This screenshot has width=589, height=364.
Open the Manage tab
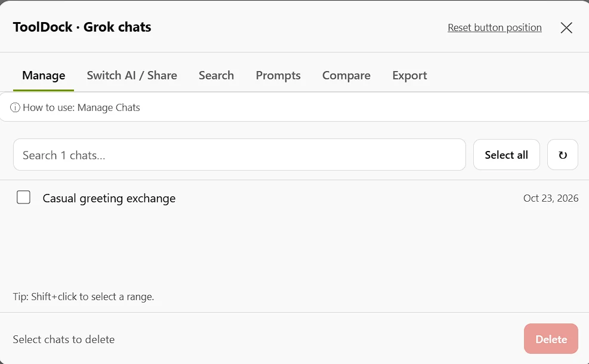point(44,76)
